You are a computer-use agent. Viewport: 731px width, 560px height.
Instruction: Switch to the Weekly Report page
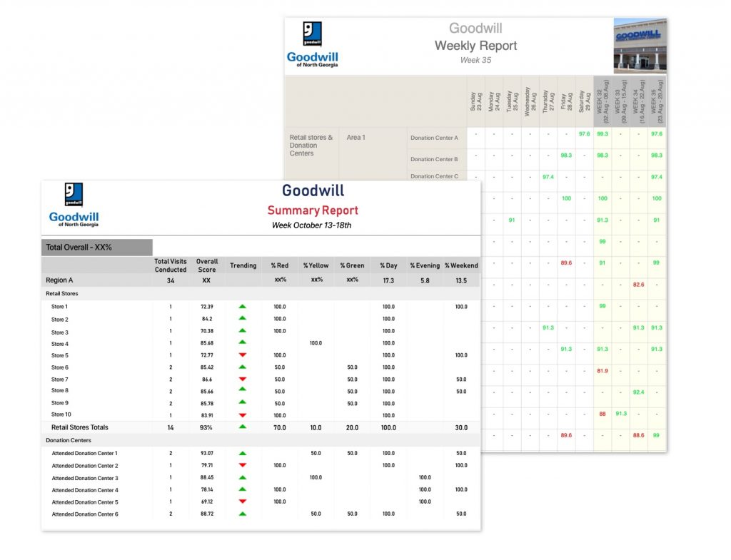point(475,45)
